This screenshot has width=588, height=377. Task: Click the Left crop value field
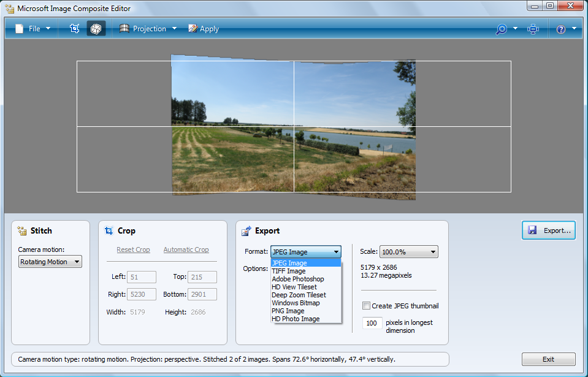(x=142, y=277)
